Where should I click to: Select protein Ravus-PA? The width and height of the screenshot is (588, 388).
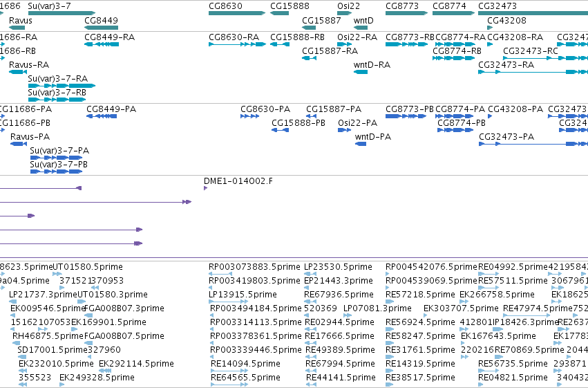click(19, 144)
